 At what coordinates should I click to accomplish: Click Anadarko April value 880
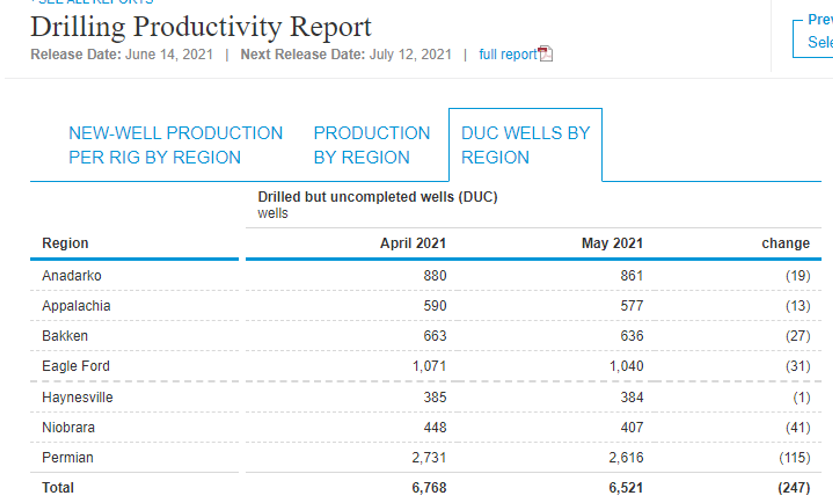pos(435,276)
